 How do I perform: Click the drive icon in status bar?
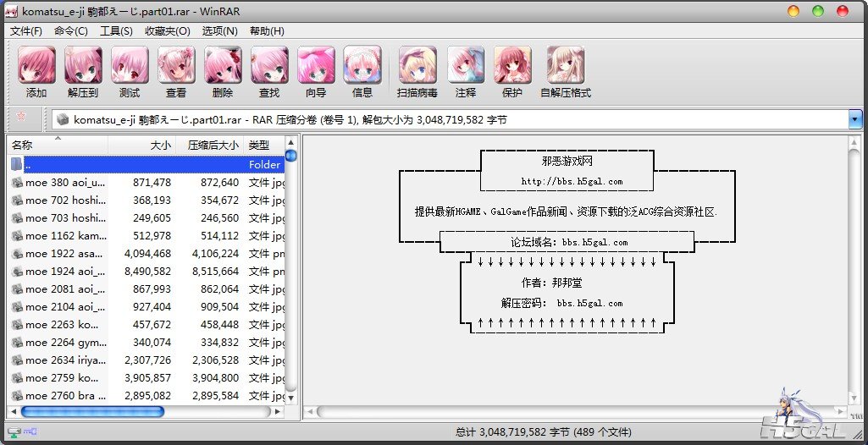(x=14, y=431)
